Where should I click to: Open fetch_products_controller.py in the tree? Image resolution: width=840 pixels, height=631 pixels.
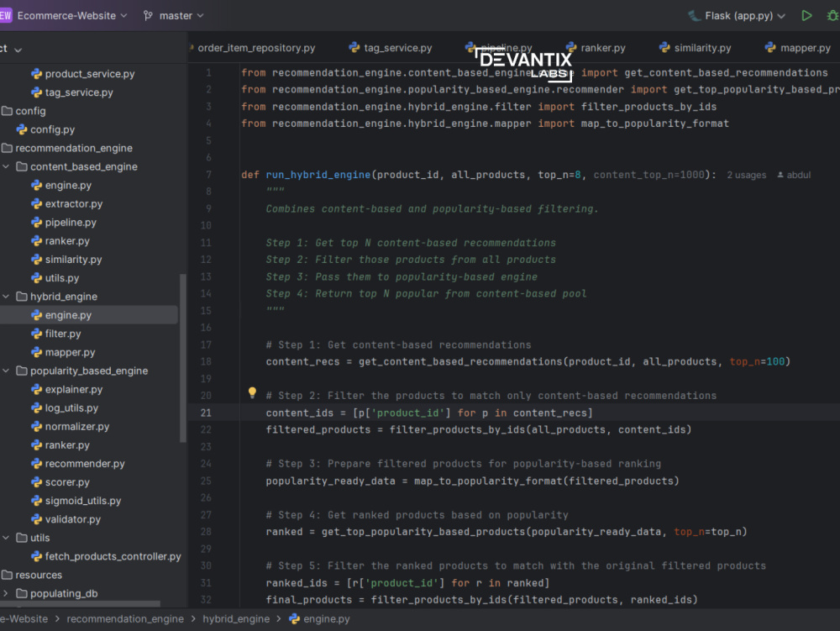(113, 556)
